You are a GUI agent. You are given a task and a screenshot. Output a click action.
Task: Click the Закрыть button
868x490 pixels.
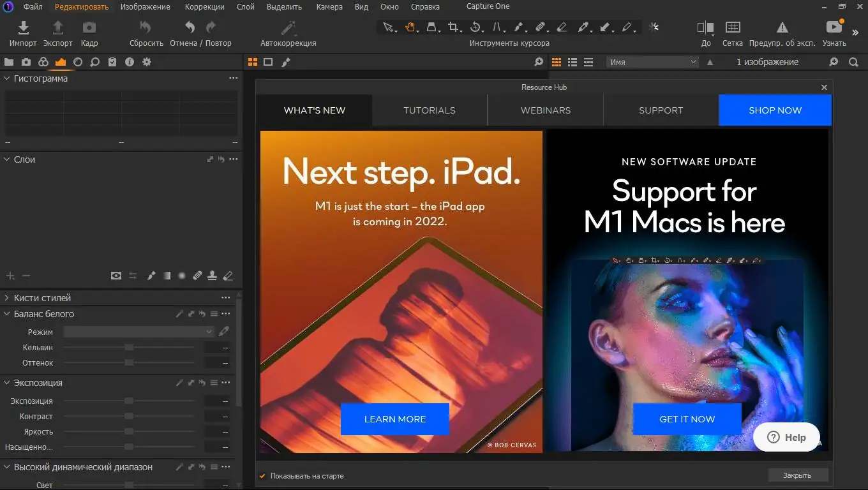pos(798,475)
